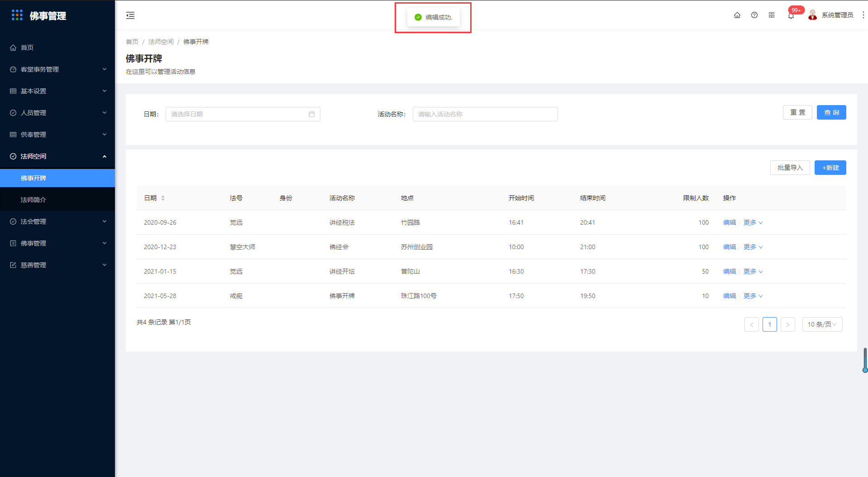Screen dimensions: 868x477
Task: Open the system administrator avatar
Action: [x=813, y=15]
